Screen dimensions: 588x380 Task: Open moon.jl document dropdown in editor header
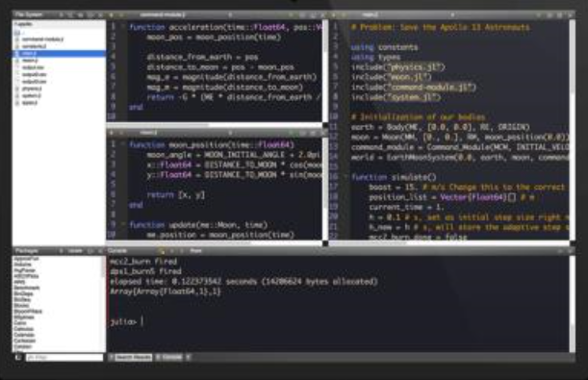coord(230,133)
